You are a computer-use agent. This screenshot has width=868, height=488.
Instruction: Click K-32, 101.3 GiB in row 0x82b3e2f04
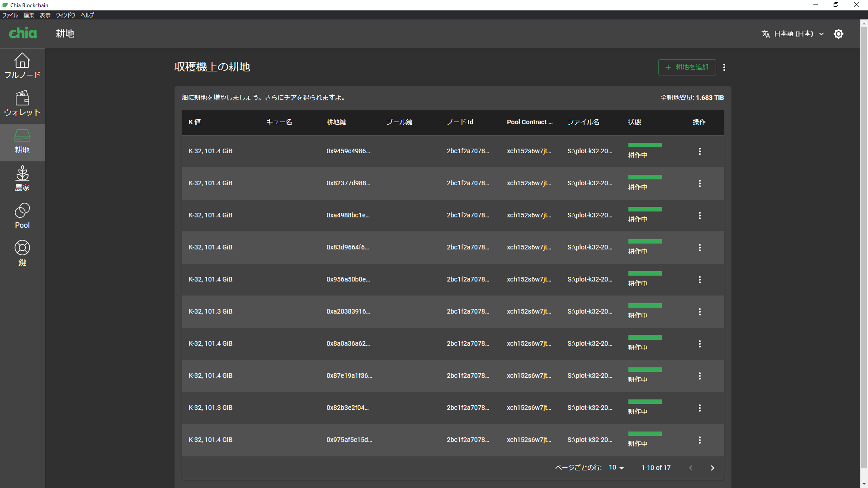[x=210, y=408]
